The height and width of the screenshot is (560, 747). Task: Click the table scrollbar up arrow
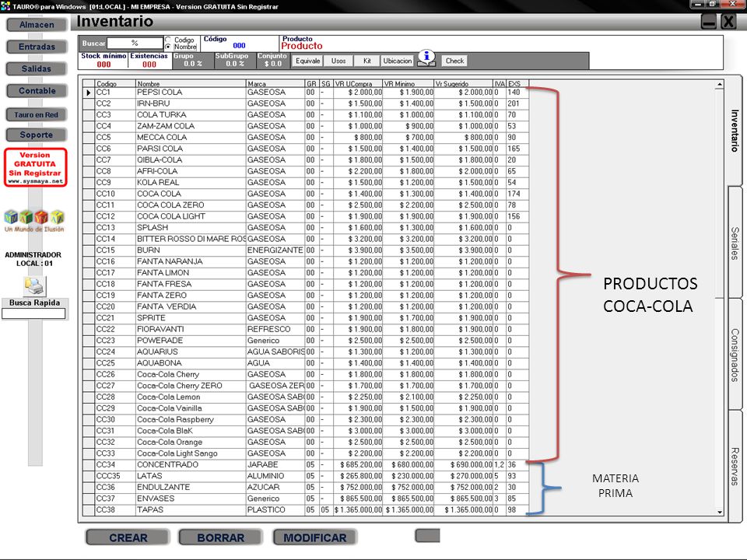pos(719,84)
